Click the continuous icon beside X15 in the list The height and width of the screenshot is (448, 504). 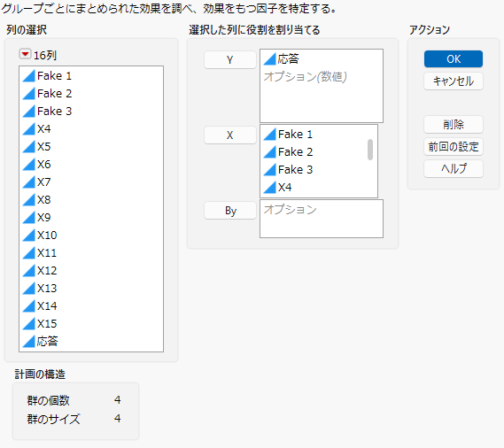point(29,324)
